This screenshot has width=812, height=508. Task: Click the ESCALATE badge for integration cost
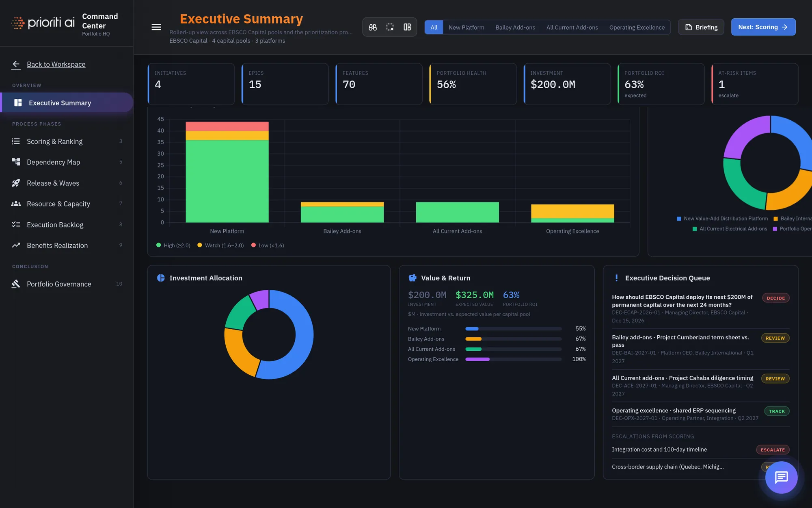tap(773, 450)
